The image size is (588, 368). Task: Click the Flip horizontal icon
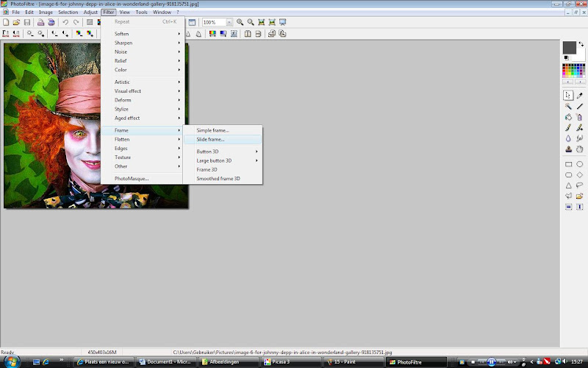[248, 34]
